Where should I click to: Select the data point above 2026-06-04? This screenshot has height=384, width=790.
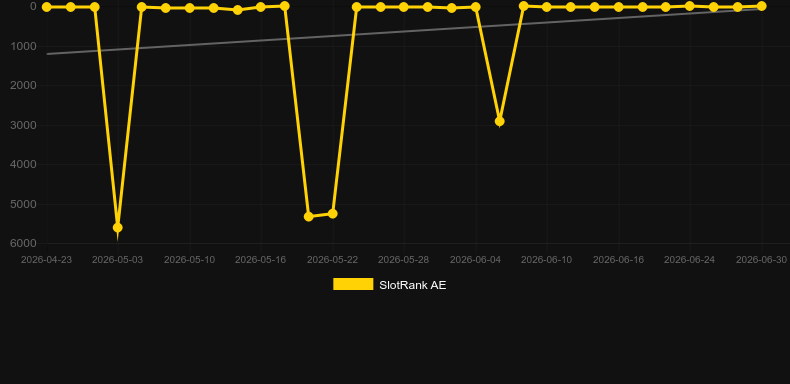pyautogui.click(x=475, y=7)
